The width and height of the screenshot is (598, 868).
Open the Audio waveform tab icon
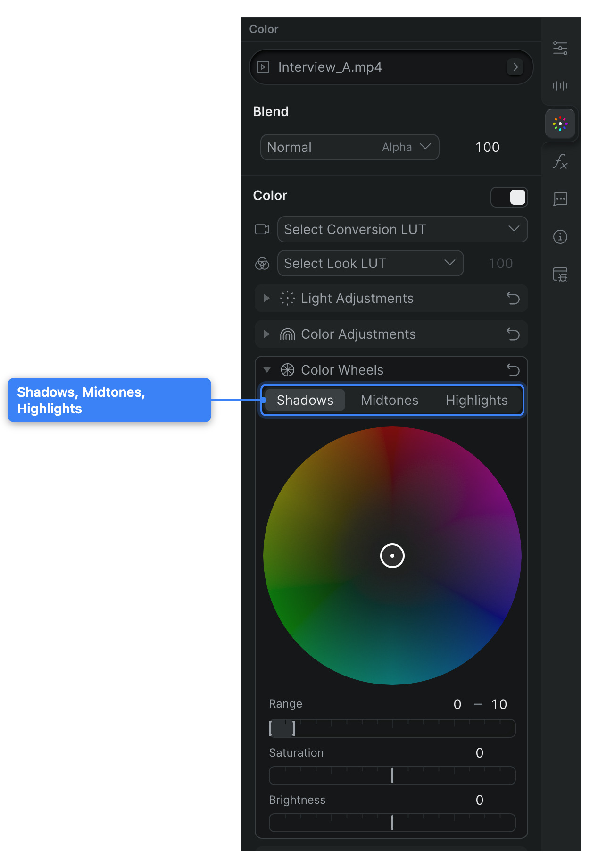tap(560, 85)
